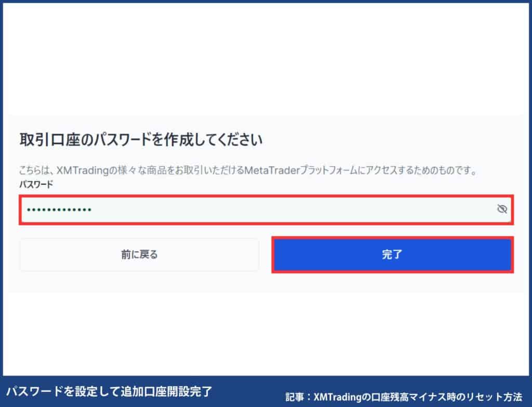Screen dimensions: 532x407
Task: Click the 完了 button
Action: pyautogui.click(x=393, y=254)
